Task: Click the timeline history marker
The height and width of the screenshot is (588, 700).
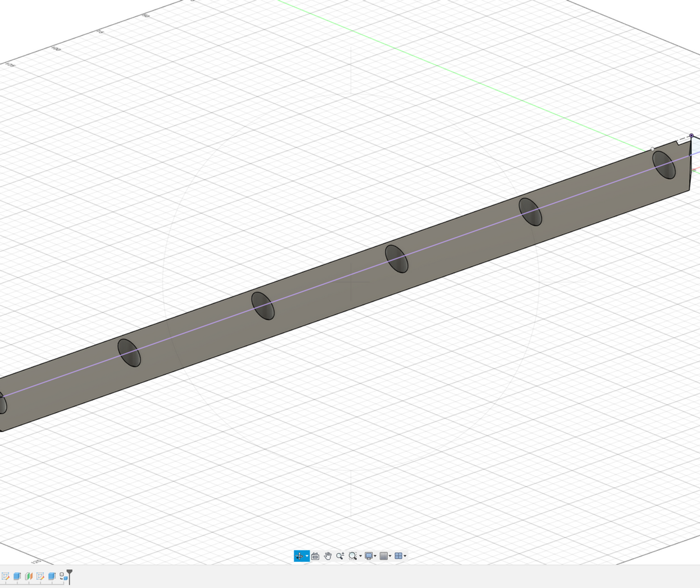Action: point(70,576)
